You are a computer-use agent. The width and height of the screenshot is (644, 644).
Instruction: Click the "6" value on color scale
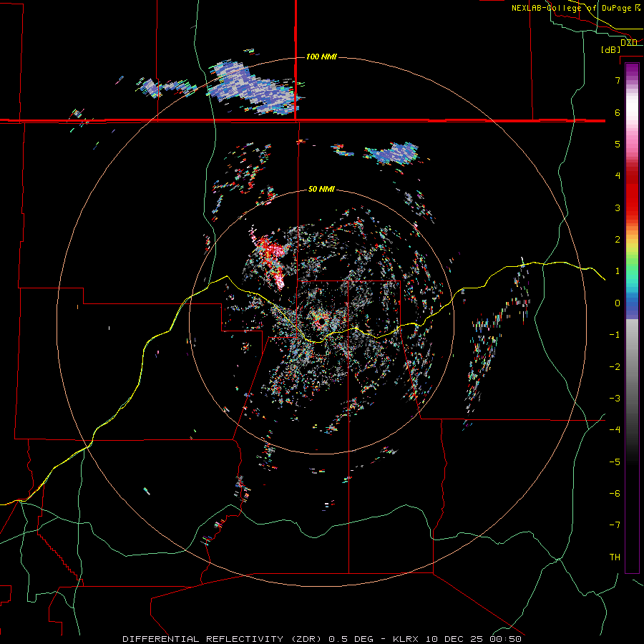[x=618, y=112]
